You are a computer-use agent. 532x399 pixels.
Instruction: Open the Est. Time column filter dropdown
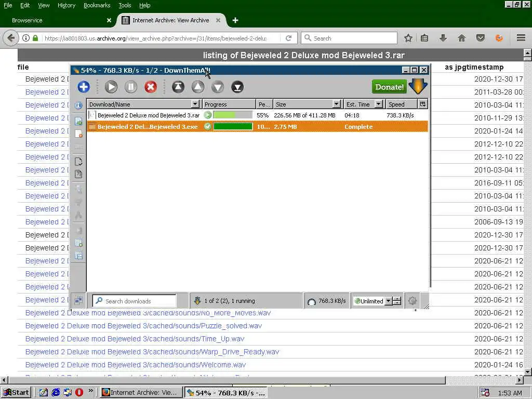(379, 104)
